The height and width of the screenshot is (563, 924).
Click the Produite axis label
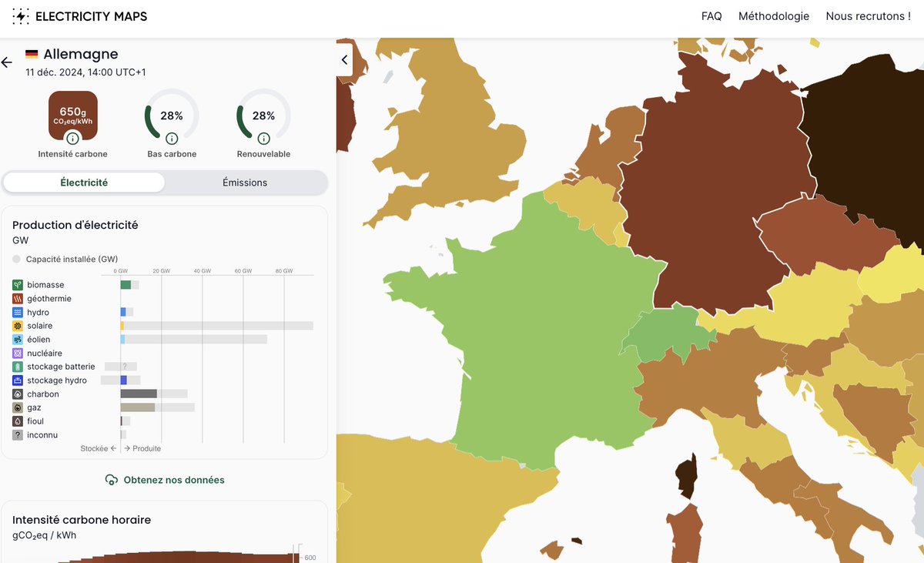point(143,448)
